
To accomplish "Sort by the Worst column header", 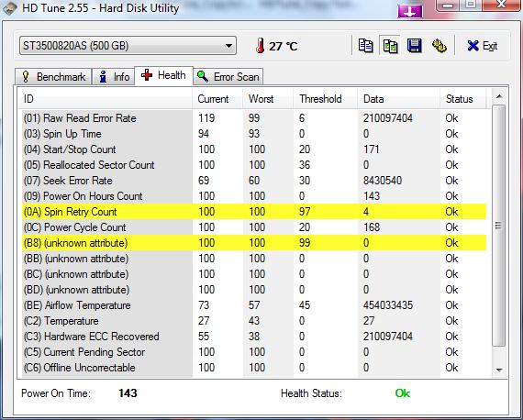I will (x=268, y=99).
